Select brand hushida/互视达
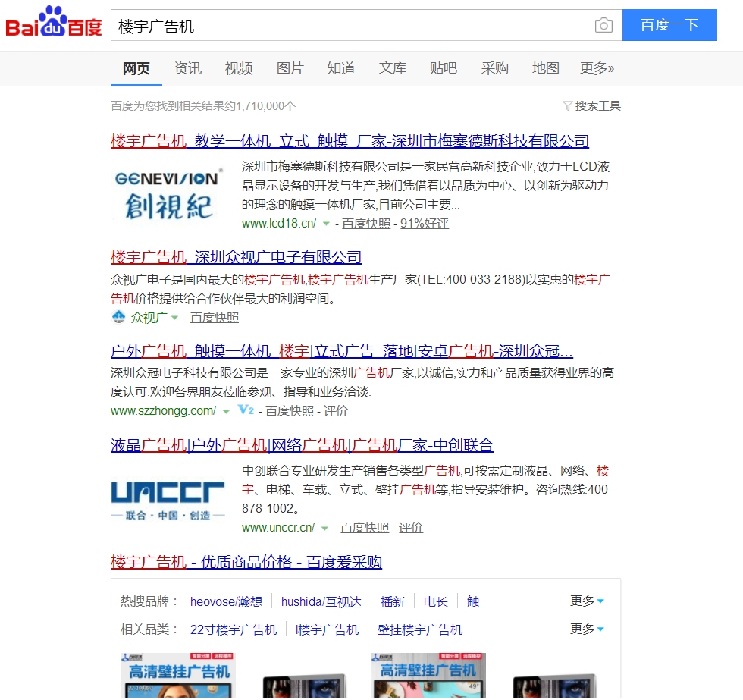Screen dimensions: 743x700 click(321, 601)
